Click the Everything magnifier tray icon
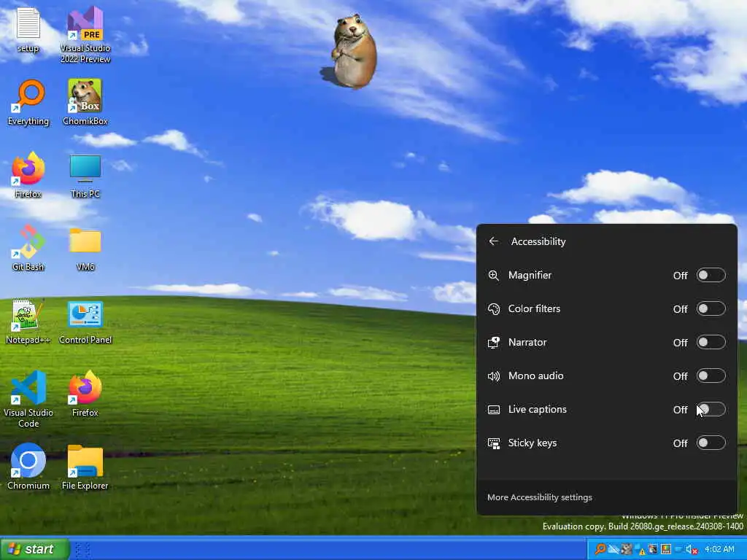This screenshot has width=747, height=560. (600, 549)
